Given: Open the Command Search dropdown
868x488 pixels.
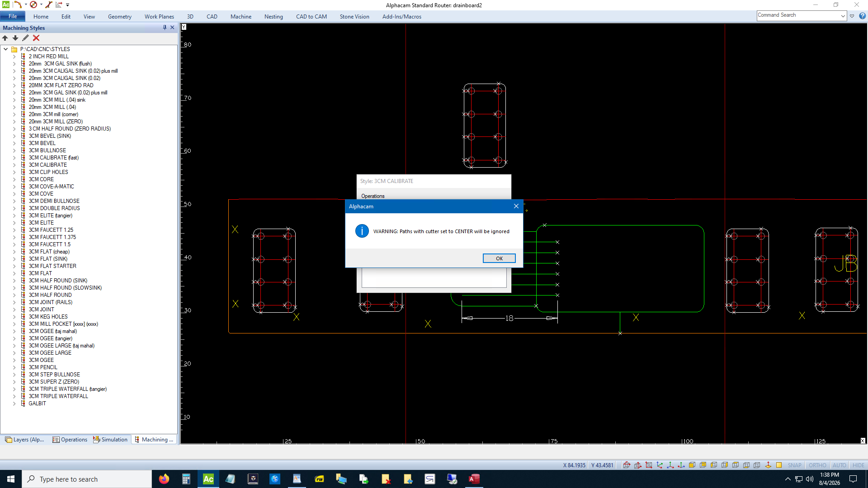Looking at the screenshot, I should tap(843, 16).
